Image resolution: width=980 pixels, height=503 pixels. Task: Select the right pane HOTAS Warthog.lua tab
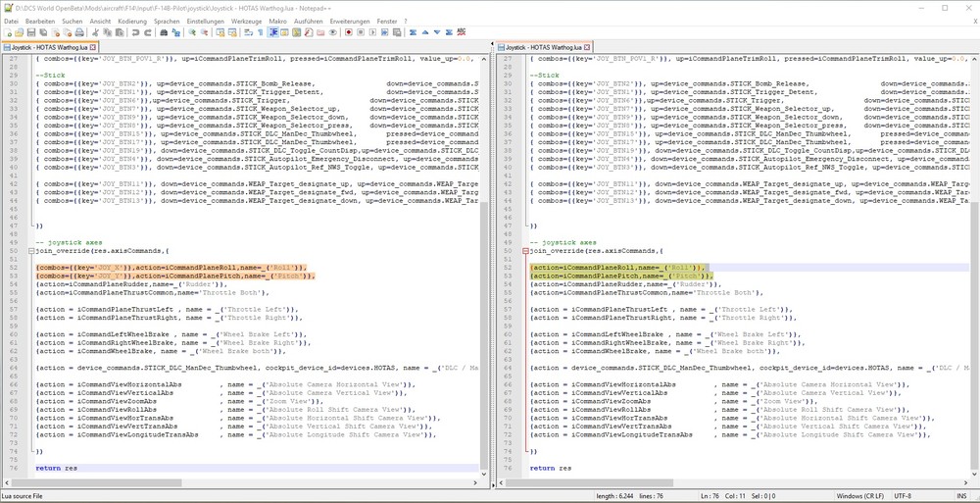coord(542,46)
